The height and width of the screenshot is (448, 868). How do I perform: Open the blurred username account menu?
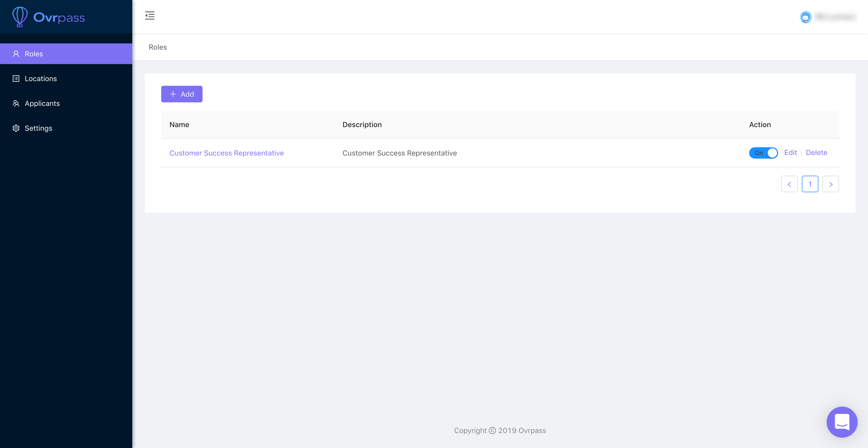click(836, 17)
